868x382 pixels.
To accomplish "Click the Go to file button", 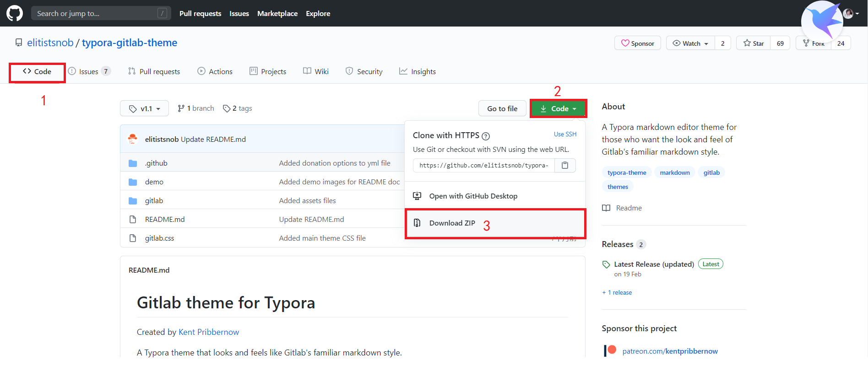I will (x=502, y=108).
